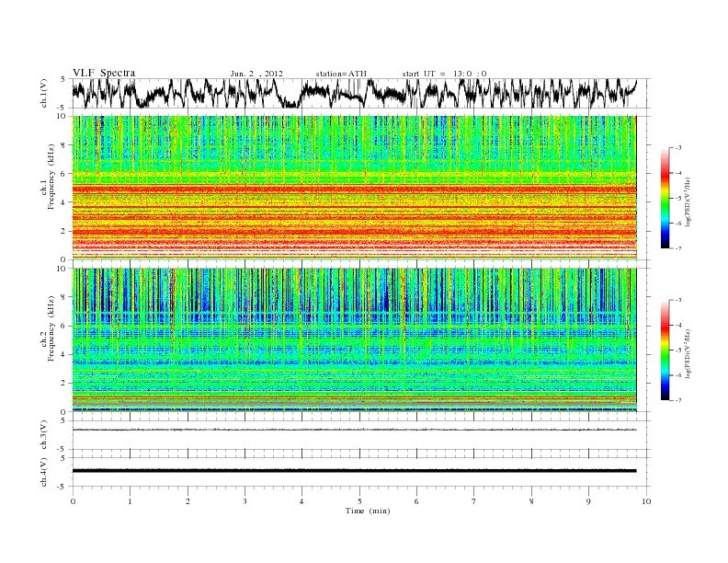Click the ch.3 voltage trace line

[x=354, y=430]
